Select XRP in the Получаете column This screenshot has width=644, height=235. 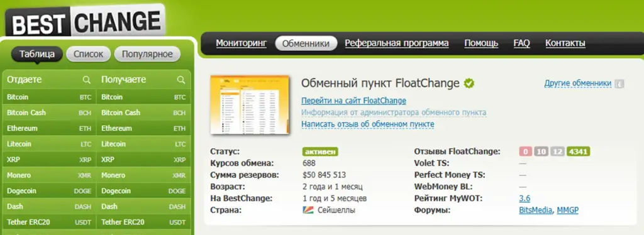143,160
